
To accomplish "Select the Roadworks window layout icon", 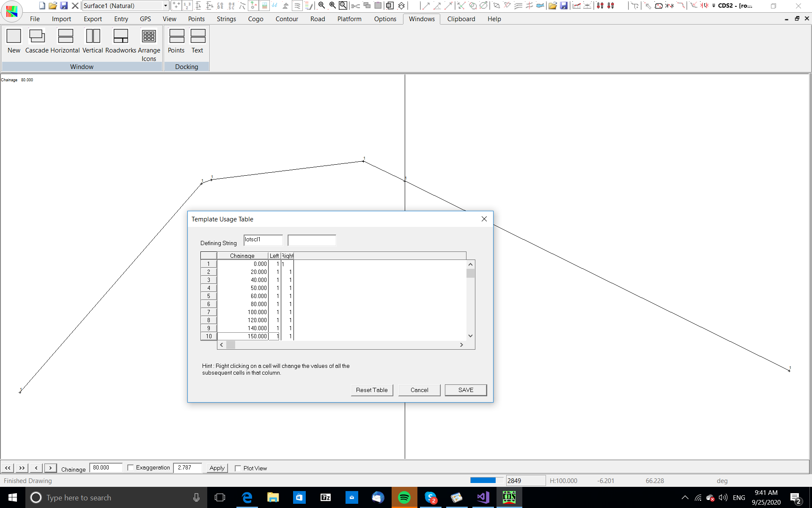I will pyautogui.click(x=121, y=36).
